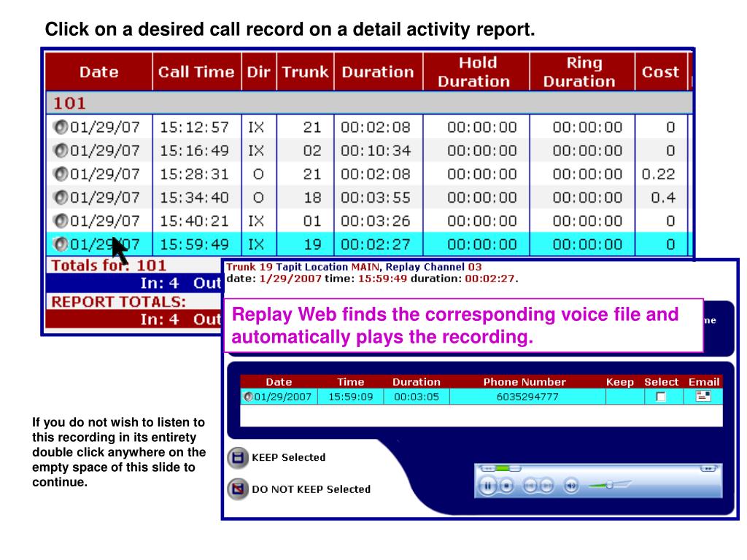Adjust the media player volume slider

(x=608, y=485)
